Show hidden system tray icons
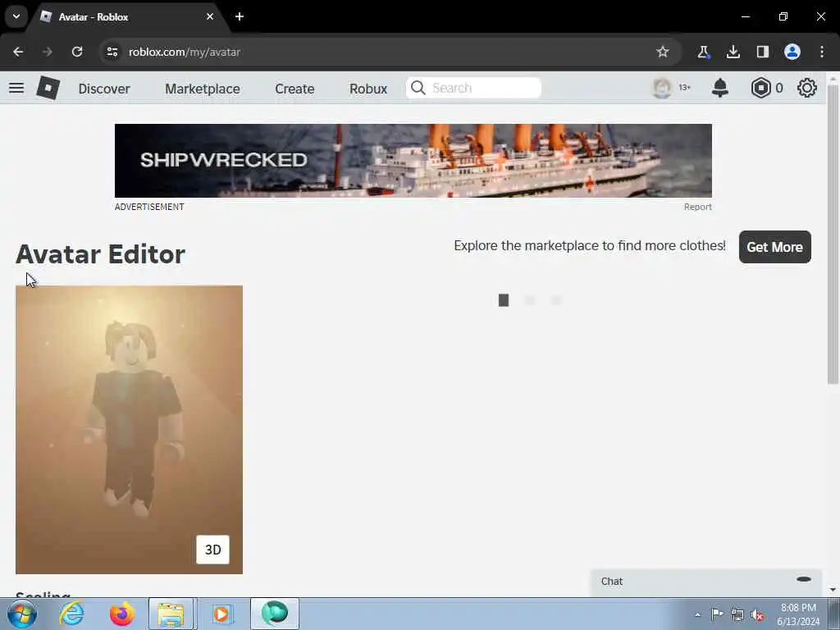The image size is (840, 630). click(697, 615)
